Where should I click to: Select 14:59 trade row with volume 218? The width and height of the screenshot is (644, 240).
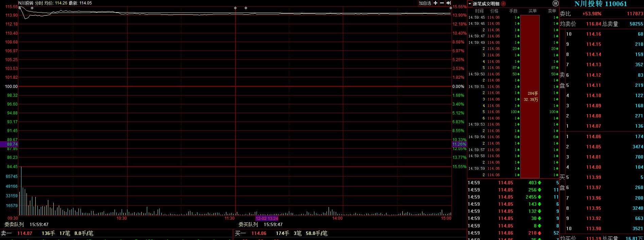(513, 233)
